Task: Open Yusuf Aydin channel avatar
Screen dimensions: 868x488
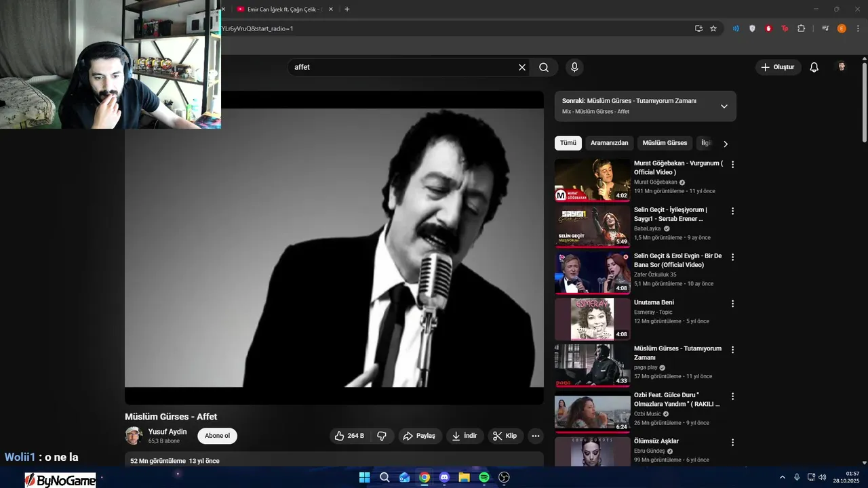Action: [134, 436]
